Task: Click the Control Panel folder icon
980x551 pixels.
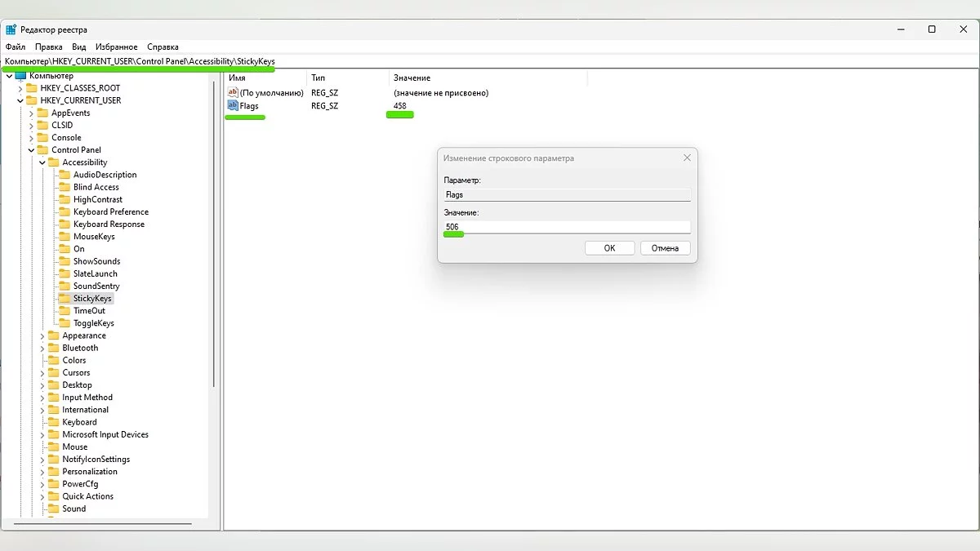Action: point(43,150)
